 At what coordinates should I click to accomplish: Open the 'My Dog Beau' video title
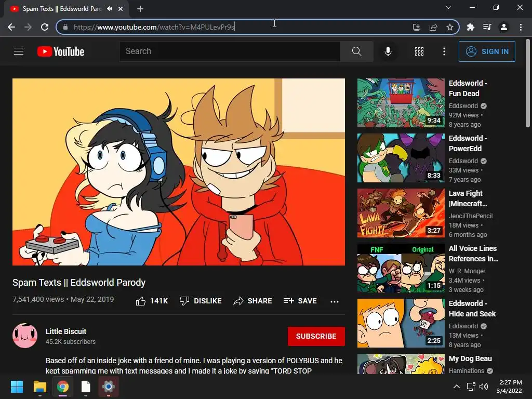tap(470, 358)
